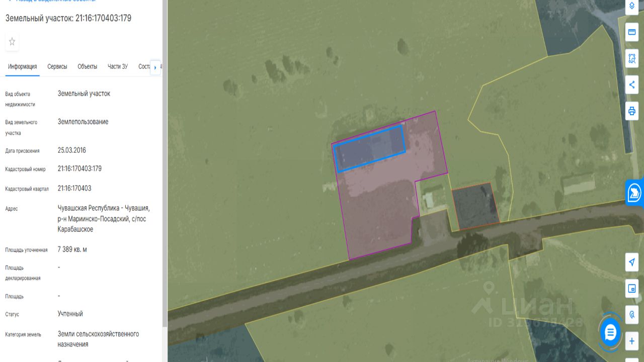This screenshot has height=362, width=644.
Task: Click the target search-on-map icon
Action: coord(632,315)
